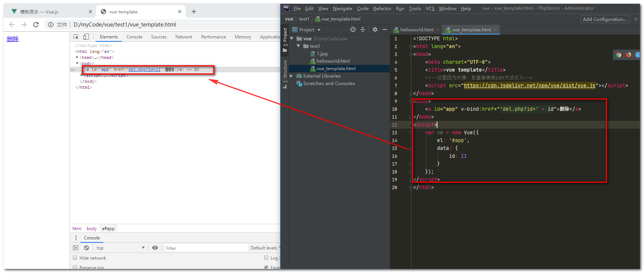This screenshot has height=273, width=644.
Task: Expand the script element in DevTools
Action: tap(82, 75)
